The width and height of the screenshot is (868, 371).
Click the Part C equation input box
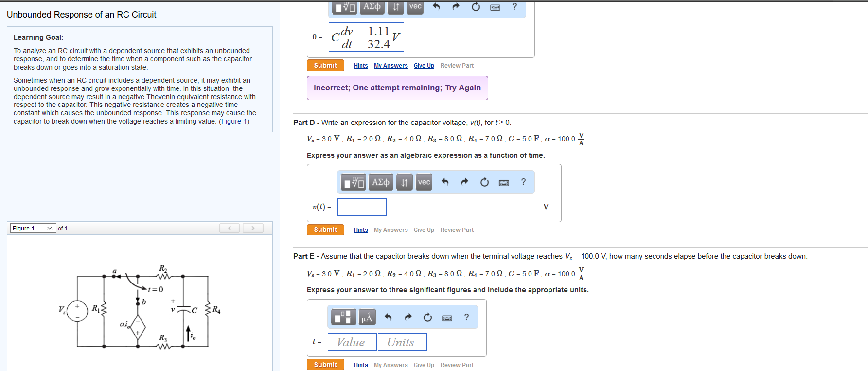click(x=366, y=37)
